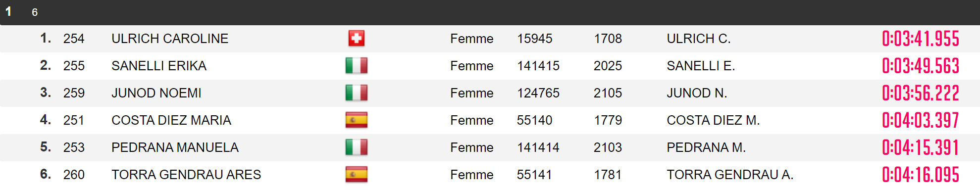Open TORRA GENDRAU ARES entry

[186, 175]
